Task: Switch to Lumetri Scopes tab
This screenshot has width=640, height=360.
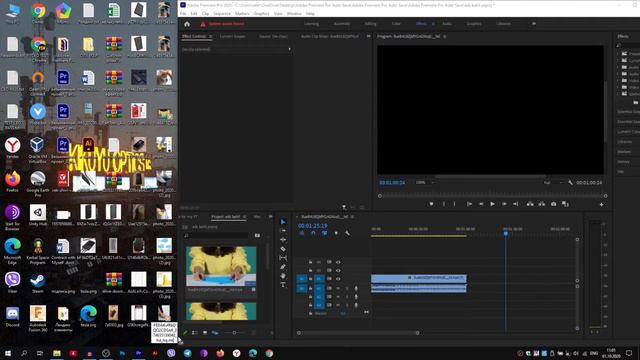Action: [x=233, y=36]
